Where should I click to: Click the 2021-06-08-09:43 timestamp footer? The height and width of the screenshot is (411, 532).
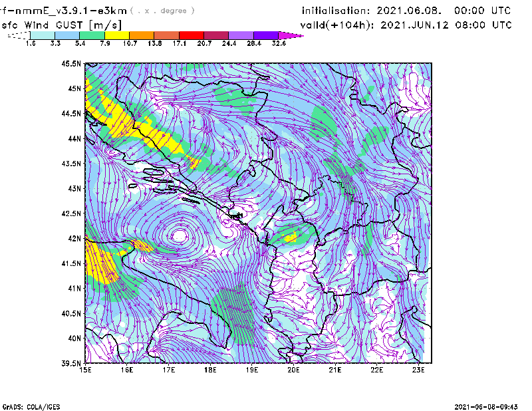486,407
